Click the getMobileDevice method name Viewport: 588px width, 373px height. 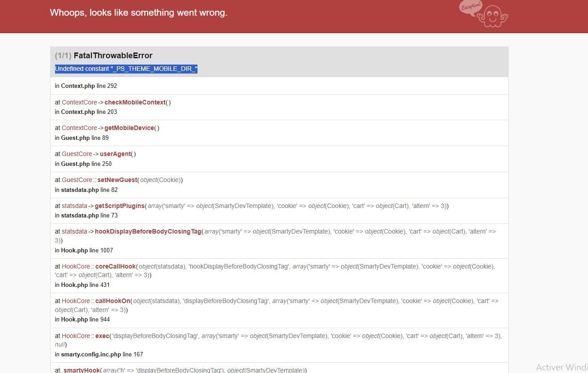click(129, 128)
